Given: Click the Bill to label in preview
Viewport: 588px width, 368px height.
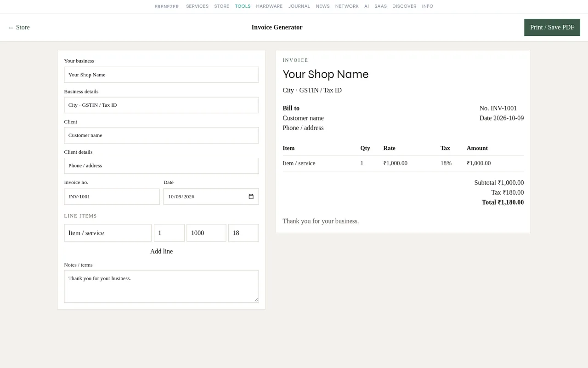Looking at the screenshot, I should tap(291, 108).
